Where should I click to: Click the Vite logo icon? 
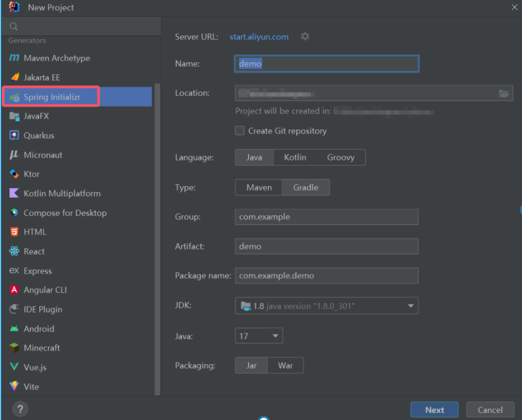14,386
